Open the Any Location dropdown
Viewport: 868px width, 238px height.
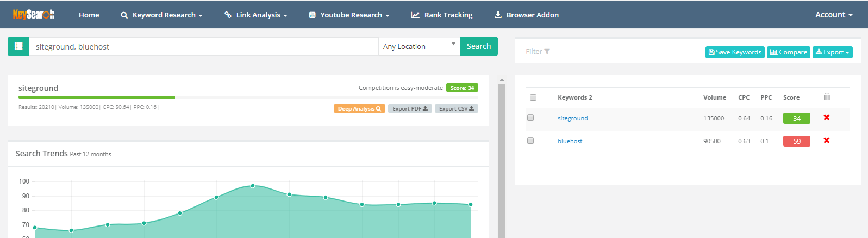[x=419, y=46]
